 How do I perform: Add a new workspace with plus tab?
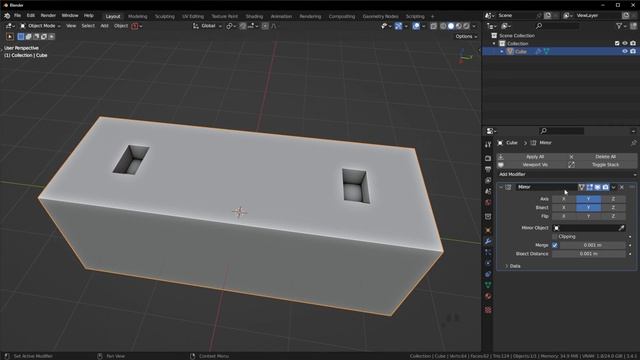432,17
